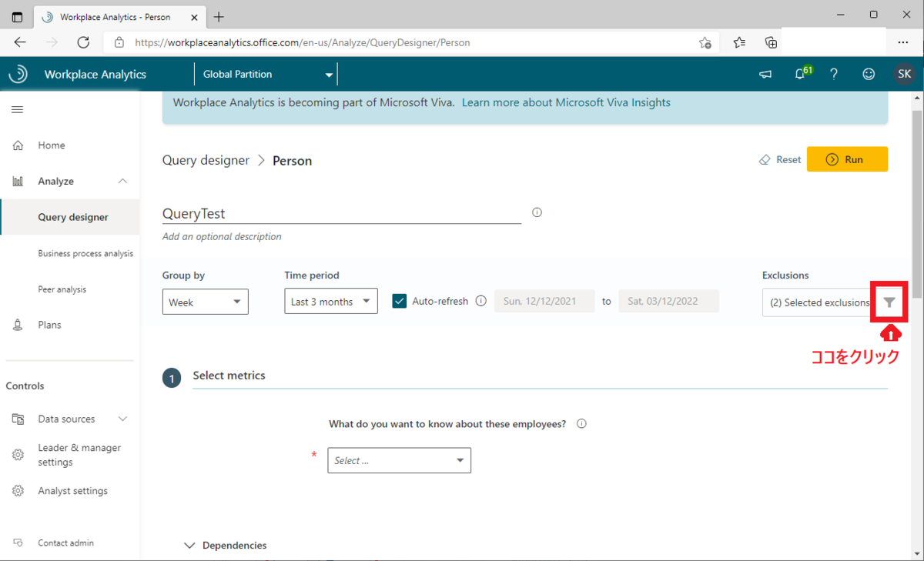Click the Plans icon in sidebar

tap(18, 325)
